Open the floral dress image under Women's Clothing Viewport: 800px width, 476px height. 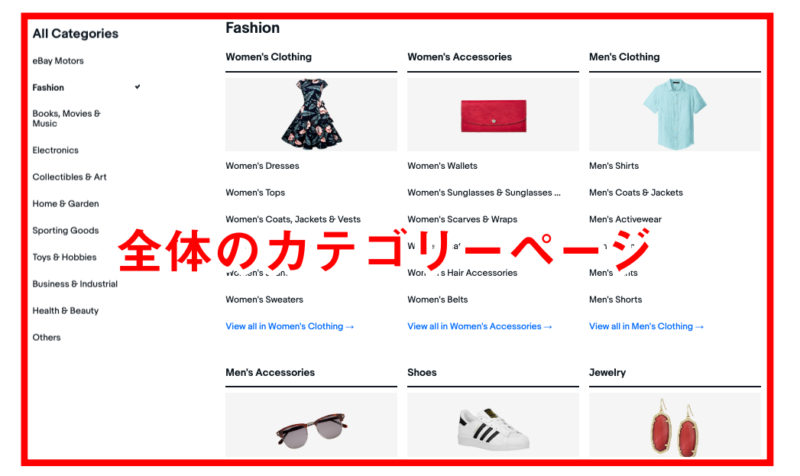(311, 114)
